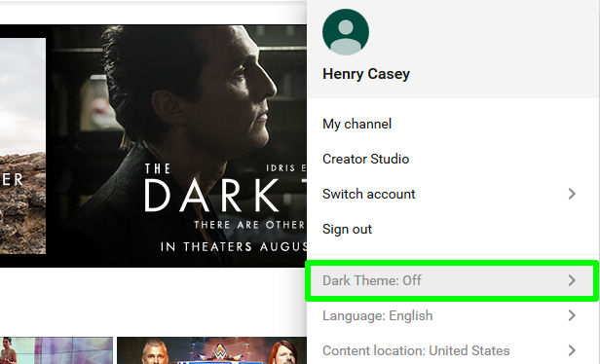600x364 pixels.
Task: Click the rocky desert landscape image
Action: point(22,146)
